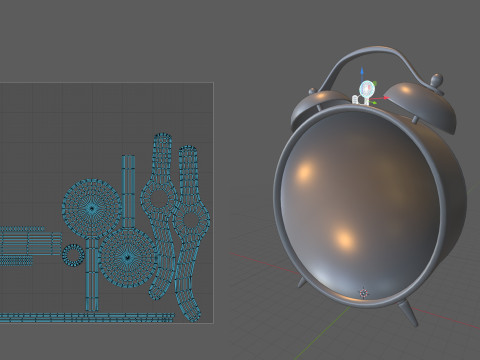480x360 pixels.
Task: Select the tall vertical strip UV island
Action: pyautogui.click(x=128, y=192)
